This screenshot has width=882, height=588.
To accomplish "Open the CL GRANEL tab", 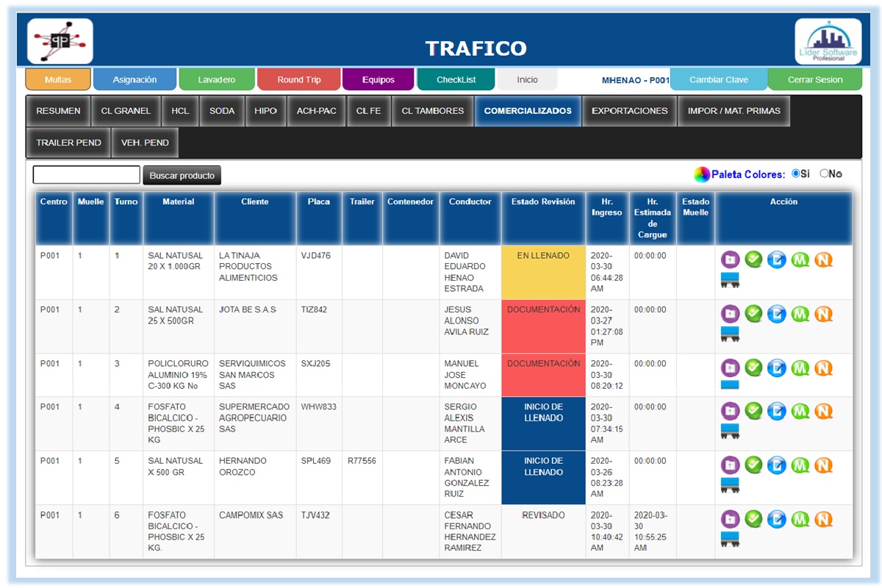I will [126, 111].
